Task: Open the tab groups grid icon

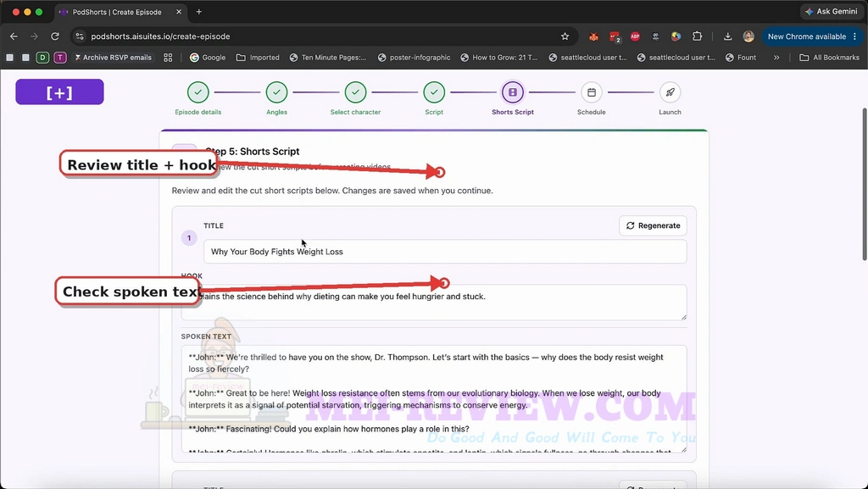Action: pyautogui.click(x=168, y=58)
